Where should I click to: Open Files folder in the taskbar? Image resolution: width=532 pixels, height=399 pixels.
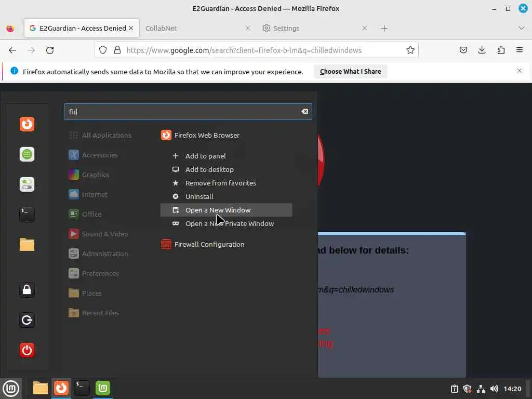pyautogui.click(x=41, y=388)
